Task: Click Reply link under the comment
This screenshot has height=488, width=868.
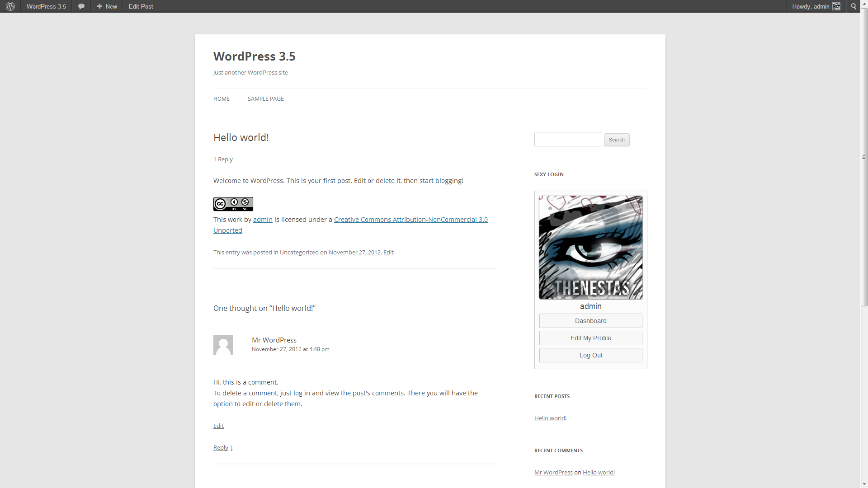Action: pos(221,447)
